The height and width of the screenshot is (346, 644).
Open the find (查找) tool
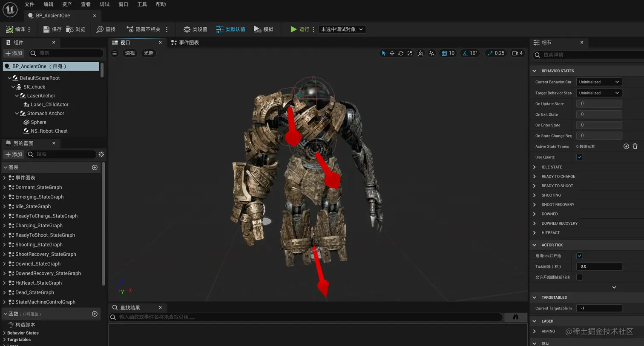click(106, 29)
